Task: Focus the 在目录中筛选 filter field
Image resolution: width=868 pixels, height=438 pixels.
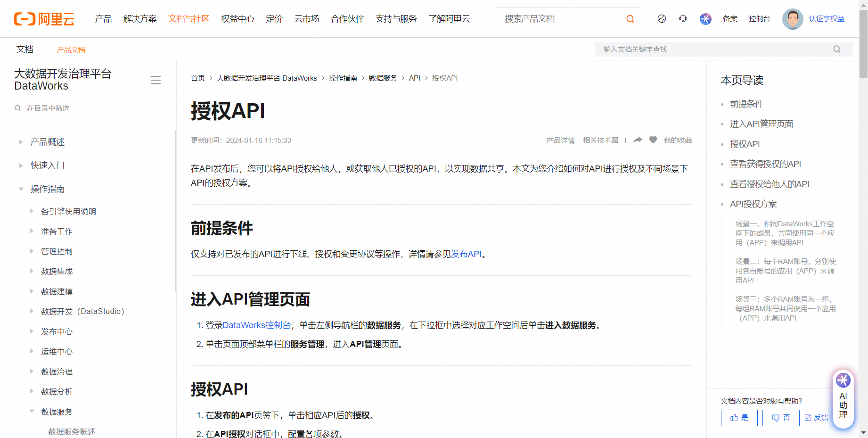Action: [88, 108]
